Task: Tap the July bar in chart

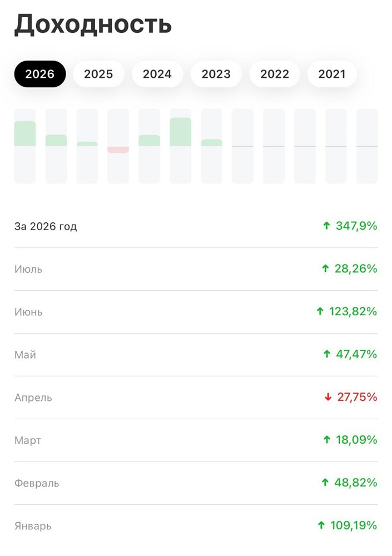Action: click(211, 143)
